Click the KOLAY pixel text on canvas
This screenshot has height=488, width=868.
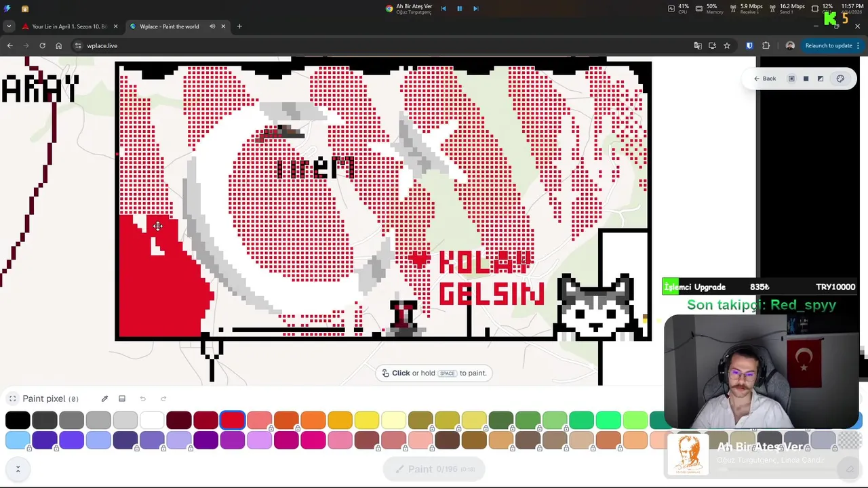pyautogui.click(x=484, y=262)
